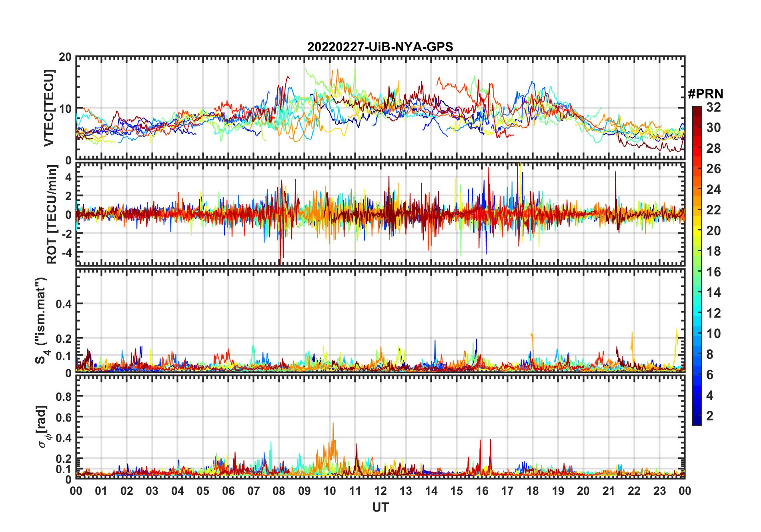Click the 23 hour tick label
This screenshot has height=532, width=761.
[x=659, y=491]
